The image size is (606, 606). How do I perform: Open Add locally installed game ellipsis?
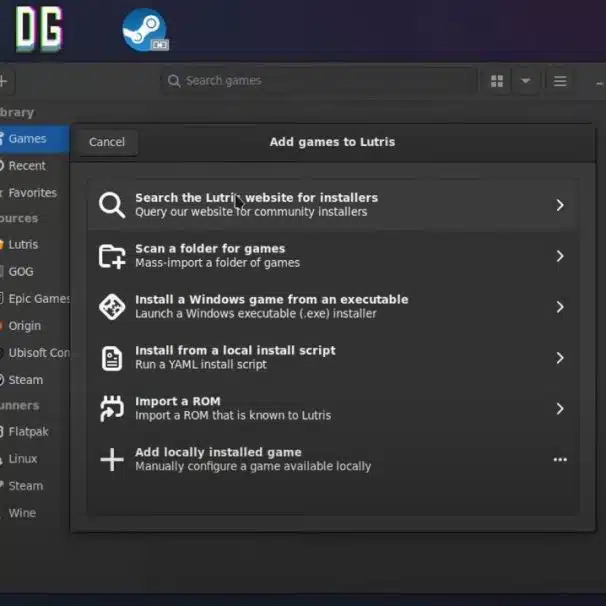click(560, 460)
